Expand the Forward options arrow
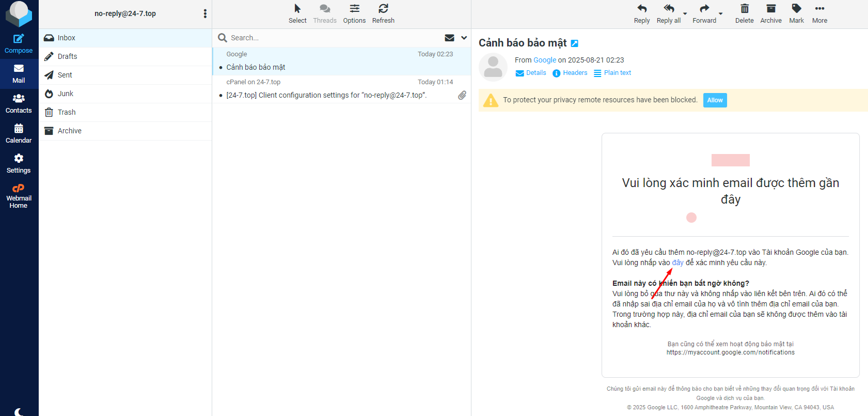The height and width of the screenshot is (416, 868). pos(721,14)
